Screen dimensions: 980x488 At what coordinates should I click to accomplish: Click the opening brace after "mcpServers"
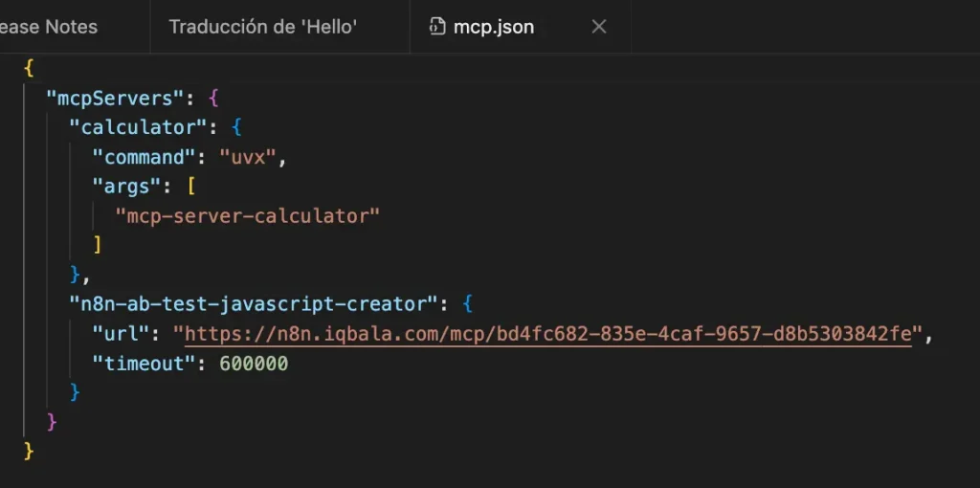click(213, 99)
